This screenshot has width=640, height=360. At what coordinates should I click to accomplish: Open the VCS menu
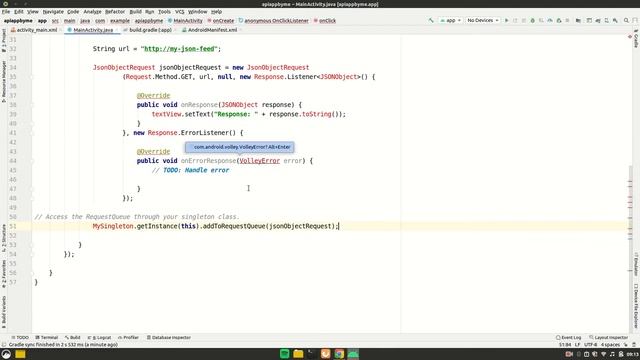[x=180, y=12]
